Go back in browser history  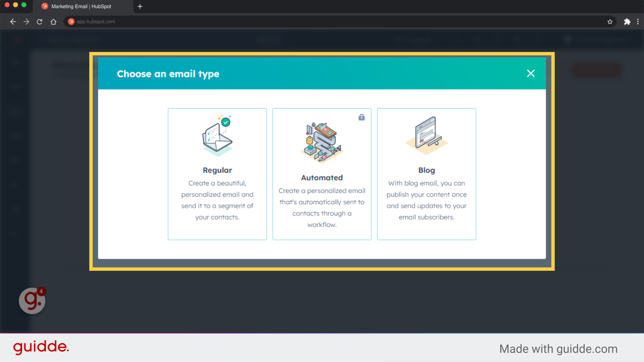(13, 22)
